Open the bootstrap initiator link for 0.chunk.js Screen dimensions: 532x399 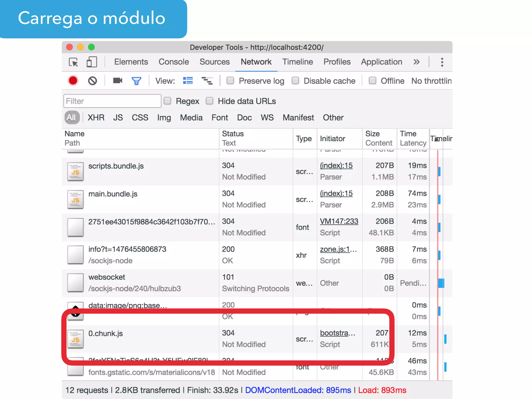pyautogui.click(x=337, y=333)
